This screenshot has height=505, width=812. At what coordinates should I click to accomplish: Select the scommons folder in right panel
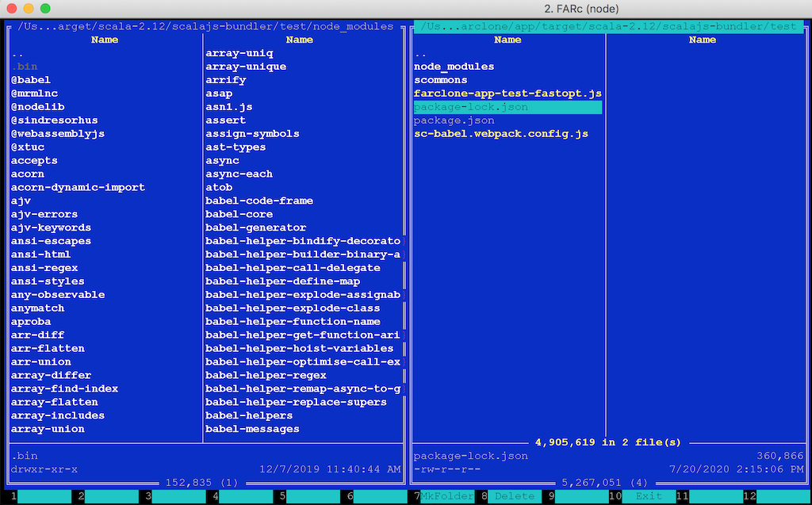pyautogui.click(x=441, y=80)
